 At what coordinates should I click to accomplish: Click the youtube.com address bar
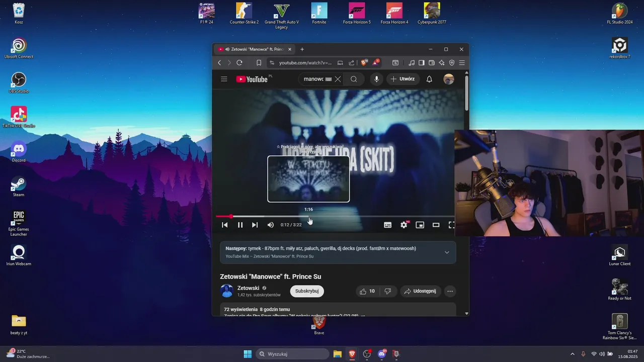(305, 63)
